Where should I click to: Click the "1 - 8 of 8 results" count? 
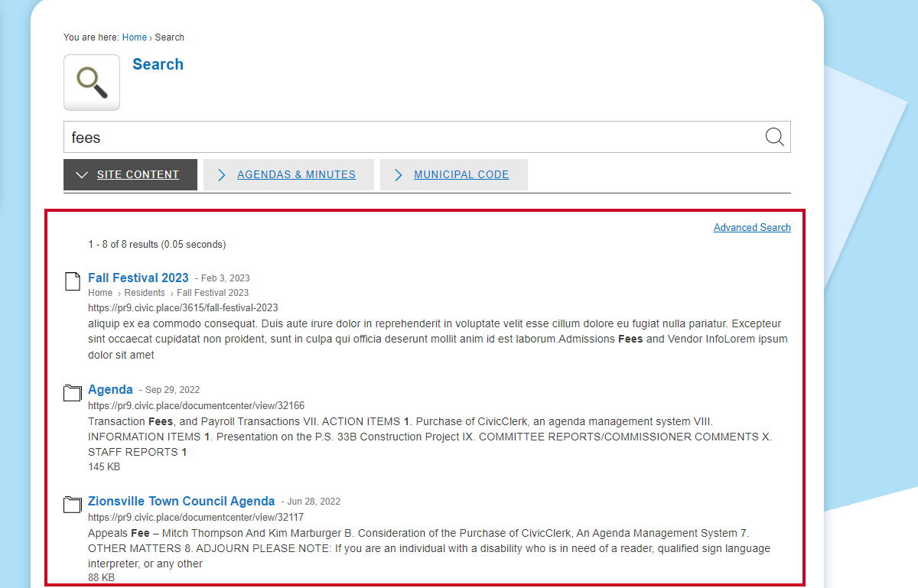tap(157, 245)
